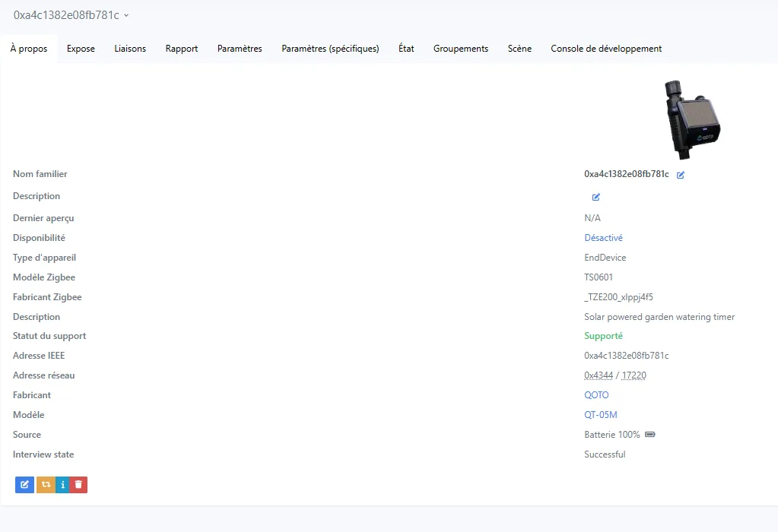The height and width of the screenshot is (532, 778).
Task: Click the watering timer device image
Action: (691, 119)
